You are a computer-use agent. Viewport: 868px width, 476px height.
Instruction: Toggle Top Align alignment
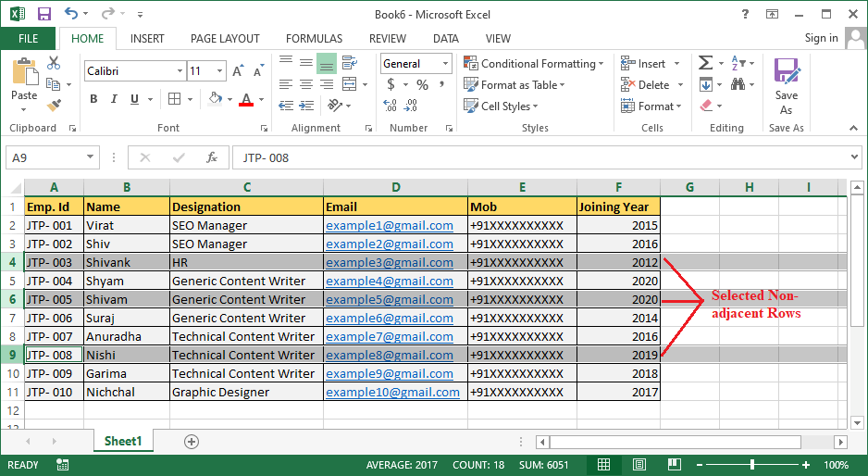[286, 63]
